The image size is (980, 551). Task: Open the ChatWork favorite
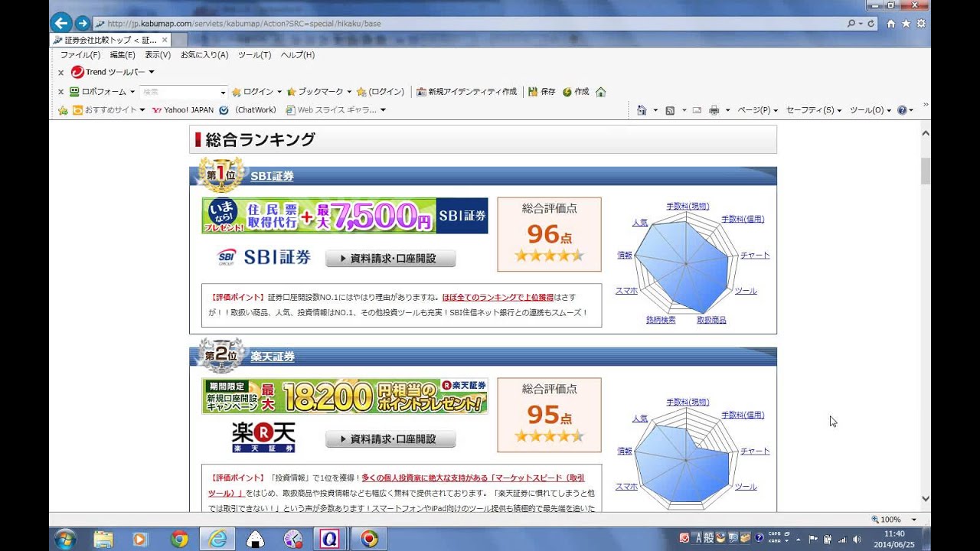click(247, 110)
